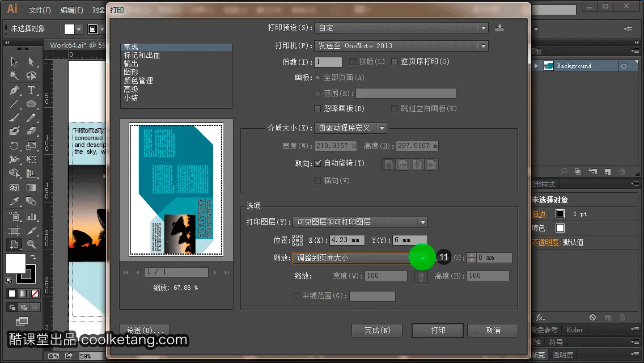Image resolution: width=644 pixels, height=363 pixels.
Task: Select the Scale tool
Action: click(x=31, y=146)
